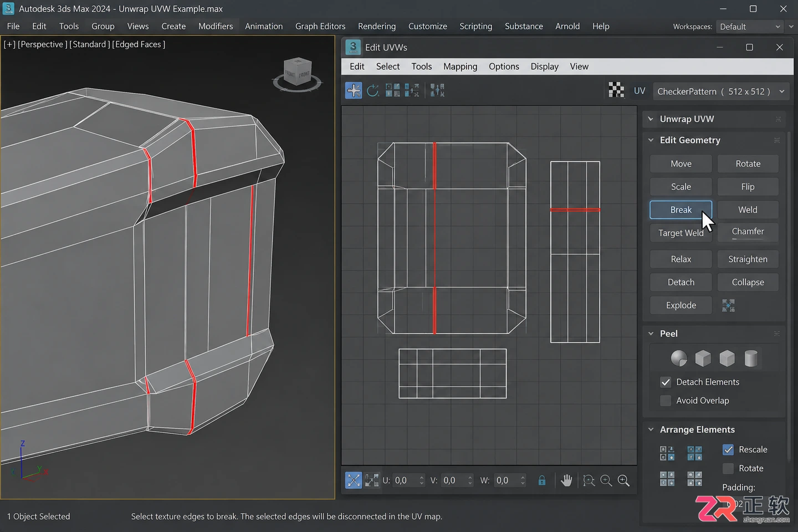This screenshot has height=532, width=798.
Task: Enable the Rotate checkbox in Arrange Elements
Action: pyautogui.click(x=728, y=469)
